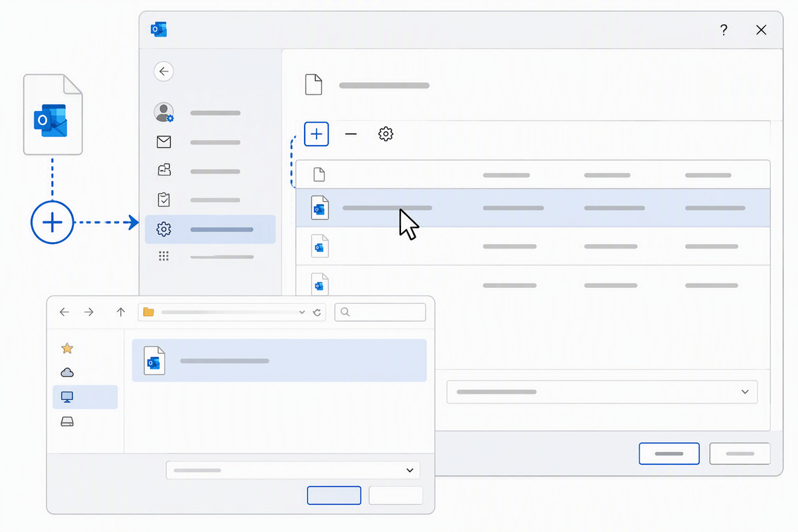Navigate back in the file browser window
798x532 pixels.
pos(65,312)
